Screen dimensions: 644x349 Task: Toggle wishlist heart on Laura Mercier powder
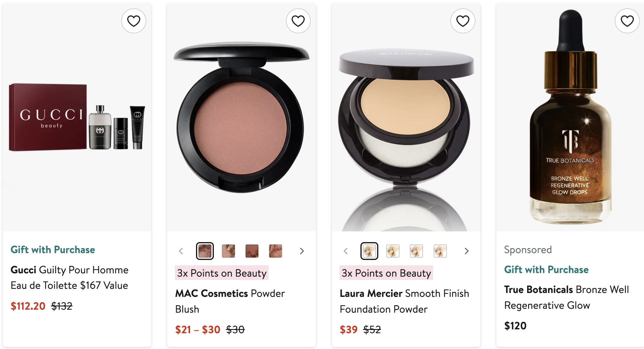463,21
